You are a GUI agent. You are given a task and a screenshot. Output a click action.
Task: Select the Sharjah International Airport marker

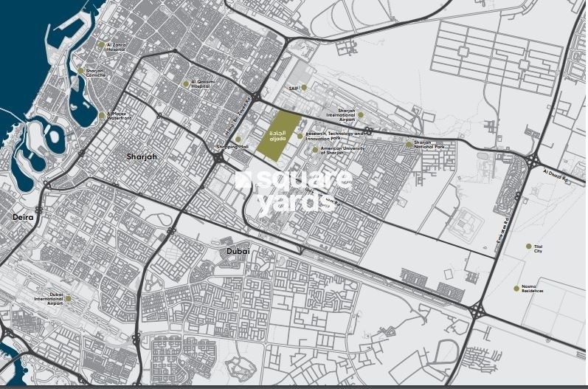click(360, 115)
